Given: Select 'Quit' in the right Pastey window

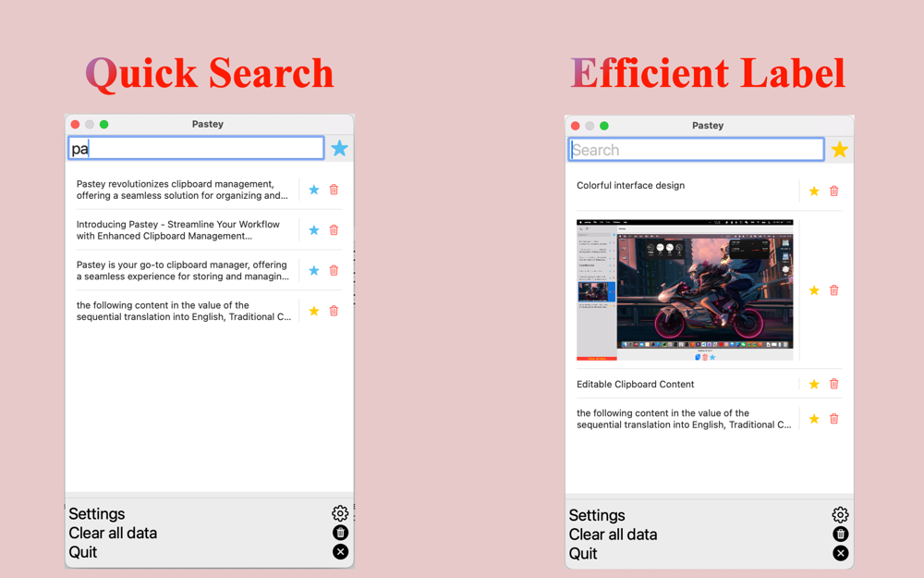Looking at the screenshot, I should pos(583,554).
